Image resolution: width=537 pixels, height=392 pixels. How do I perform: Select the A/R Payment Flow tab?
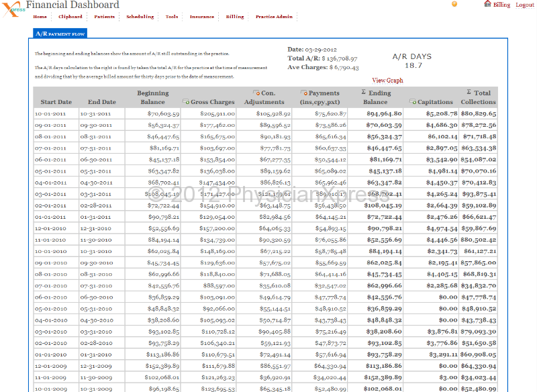point(60,33)
